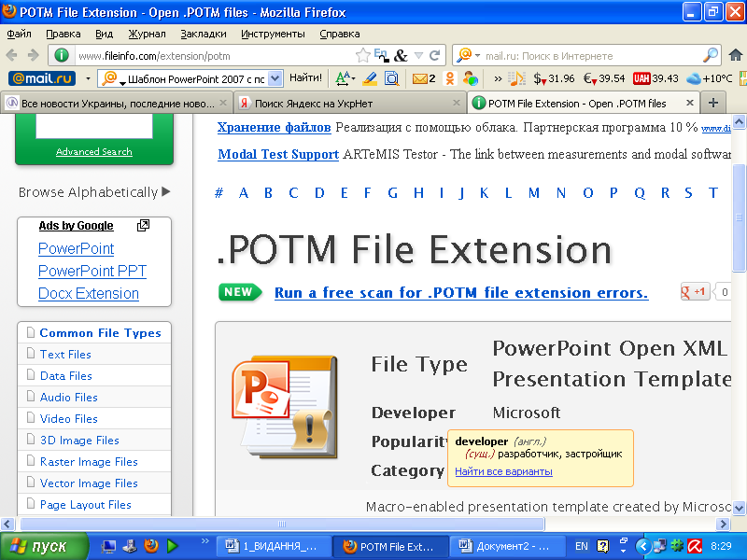
Task: Go to the home page via Home icon
Action: click(x=736, y=55)
